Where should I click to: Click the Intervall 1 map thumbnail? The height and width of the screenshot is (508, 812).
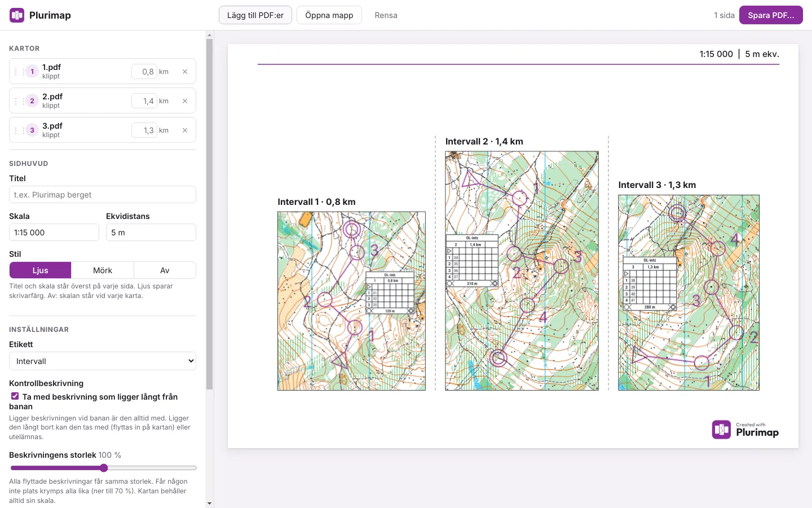coord(351,301)
